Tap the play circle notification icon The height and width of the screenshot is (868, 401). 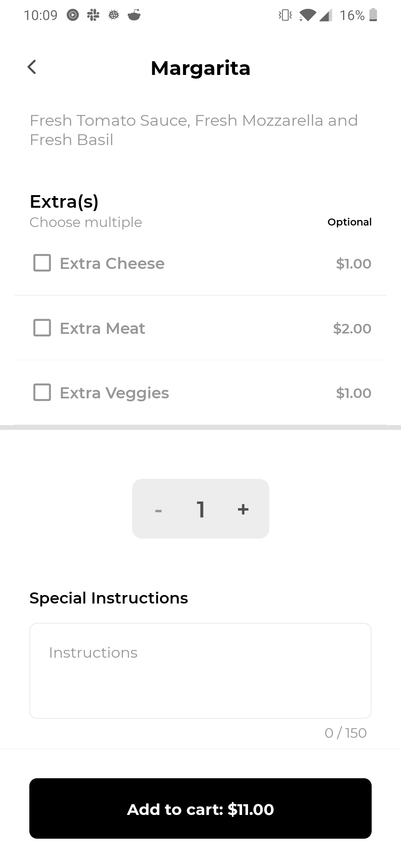click(x=73, y=15)
